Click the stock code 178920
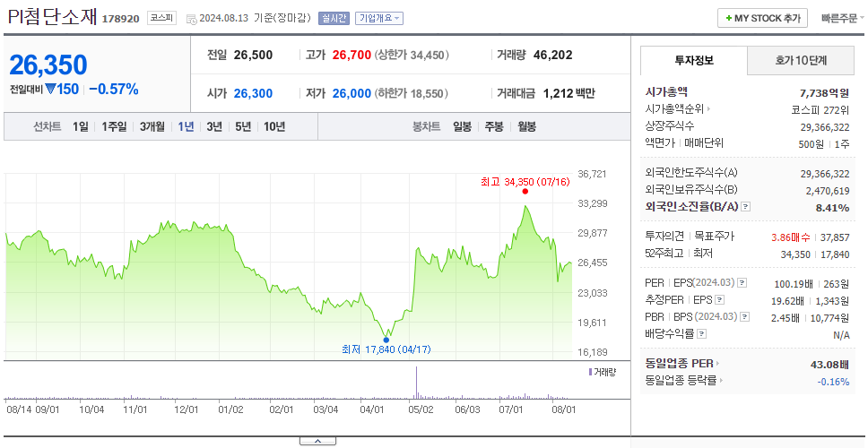Image resolution: width=868 pixels, height=448 pixels. (x=121, y=19)
